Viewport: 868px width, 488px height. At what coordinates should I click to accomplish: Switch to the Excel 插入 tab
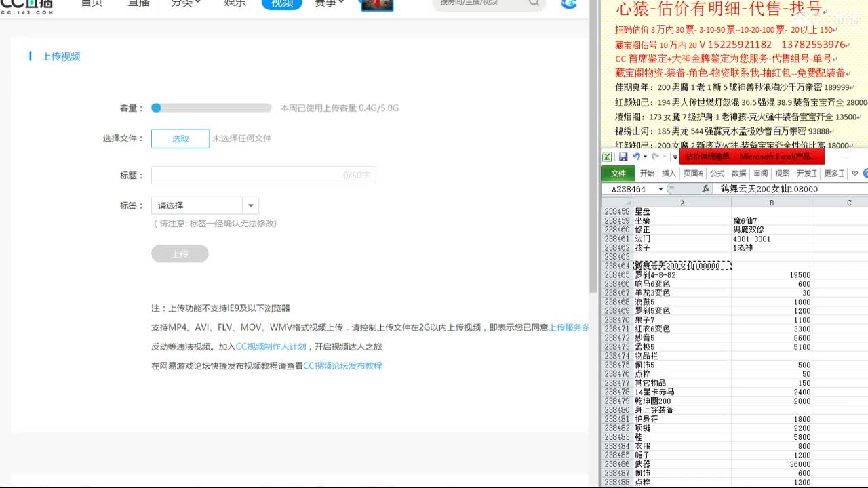[x=669, y=174]
